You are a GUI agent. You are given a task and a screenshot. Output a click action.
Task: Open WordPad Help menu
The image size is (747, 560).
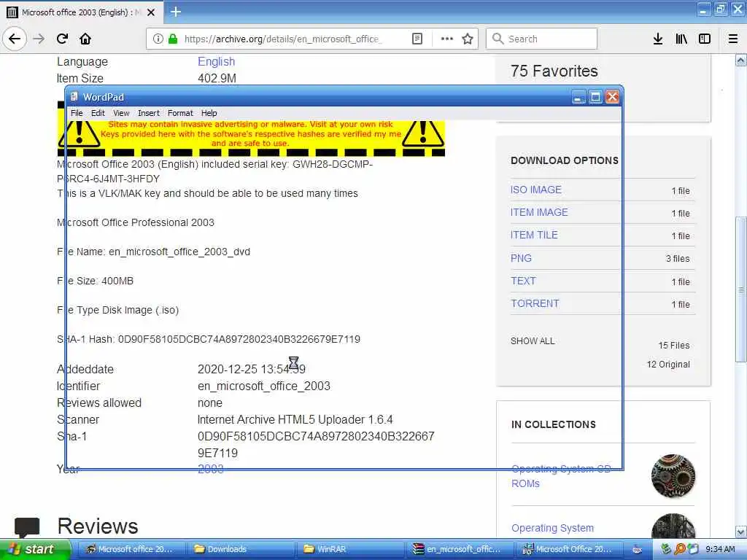209,113
